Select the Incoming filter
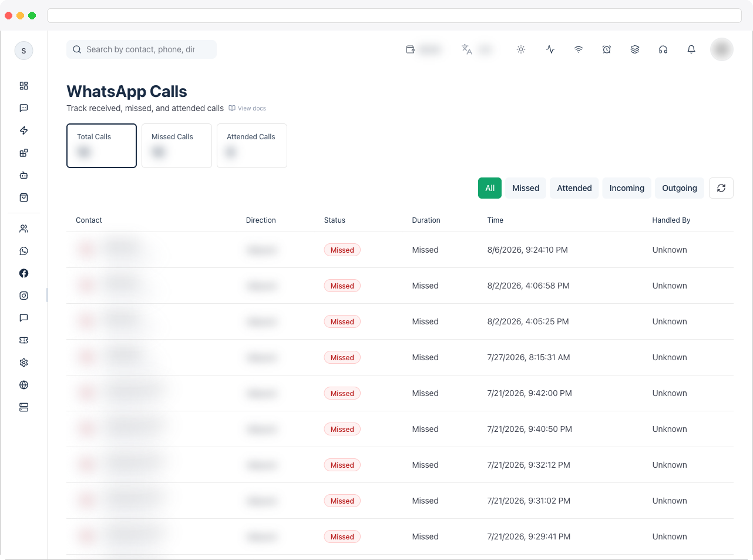The width and height of the screenshot is (753, 560). click(x=627, y=188)
